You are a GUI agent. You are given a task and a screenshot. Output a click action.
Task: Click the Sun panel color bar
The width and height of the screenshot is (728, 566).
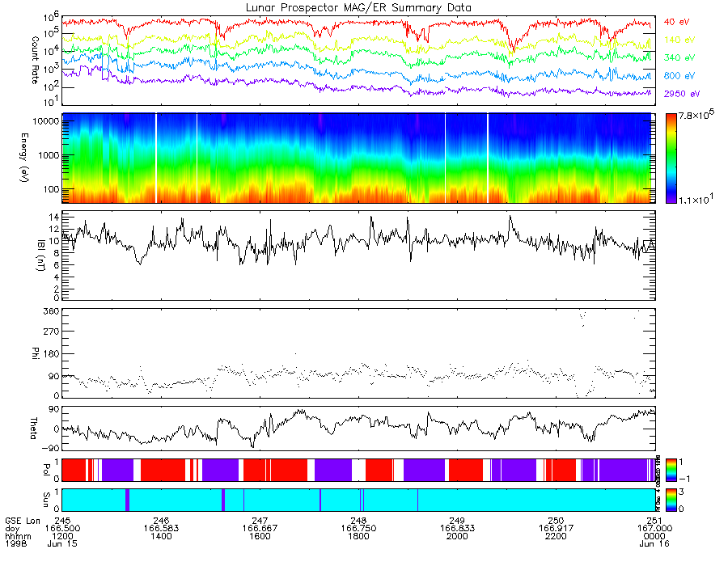pos(671,500)
